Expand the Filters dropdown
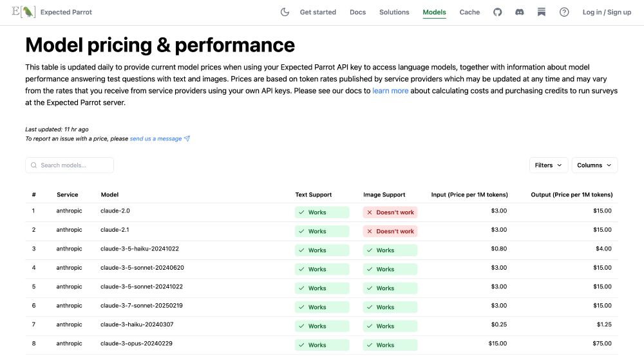 pos(548,165)
